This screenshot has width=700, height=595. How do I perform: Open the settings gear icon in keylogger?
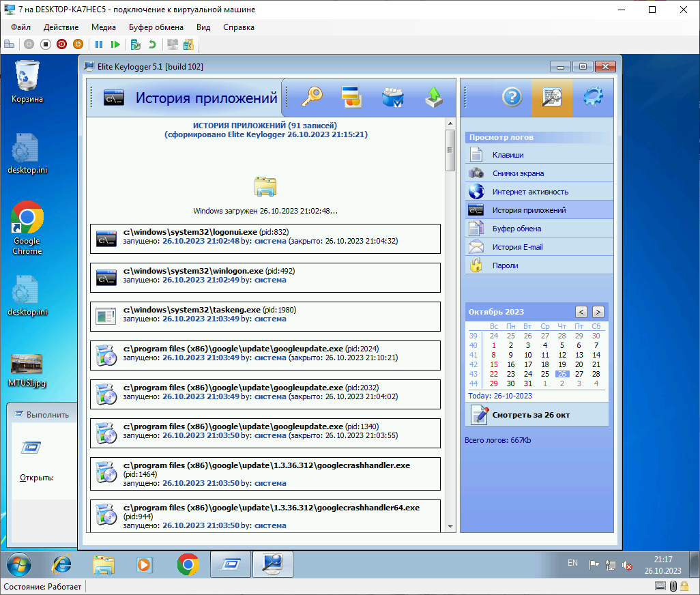(593, 97)
